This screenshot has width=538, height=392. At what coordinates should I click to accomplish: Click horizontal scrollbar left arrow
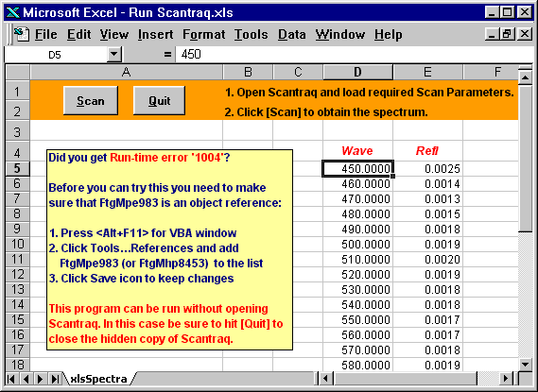(325, 379)
